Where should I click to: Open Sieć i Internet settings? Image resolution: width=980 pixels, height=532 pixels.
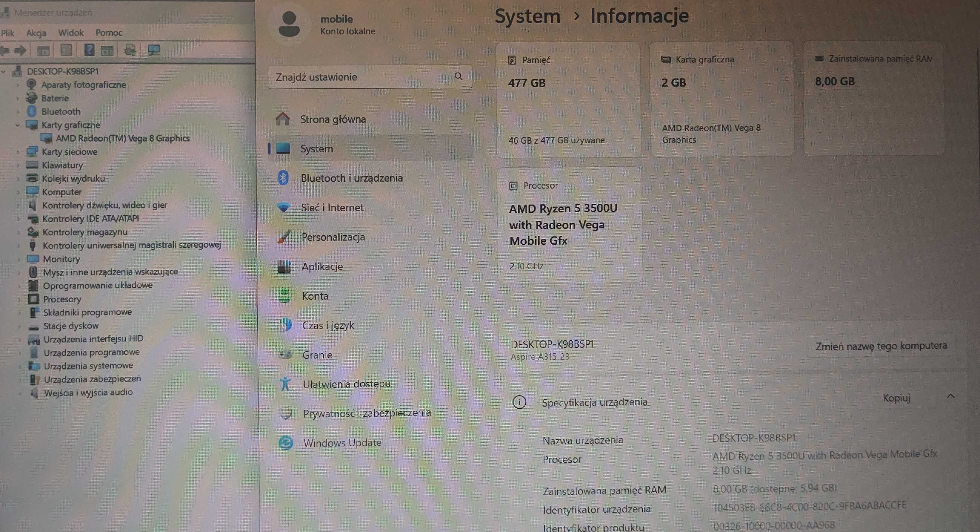click(x=371, y=208)
